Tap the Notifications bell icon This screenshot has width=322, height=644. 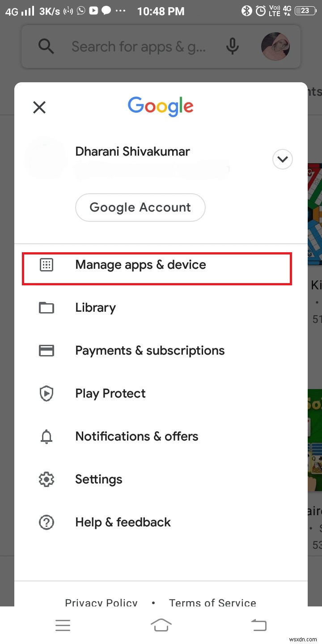[x=47, y=436]
